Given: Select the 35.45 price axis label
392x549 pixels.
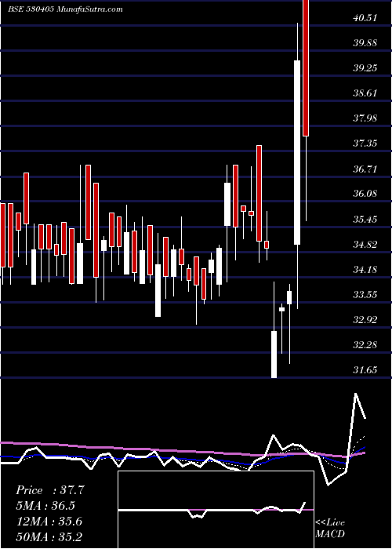Looking at the screenshot, I should pos(365,220).
